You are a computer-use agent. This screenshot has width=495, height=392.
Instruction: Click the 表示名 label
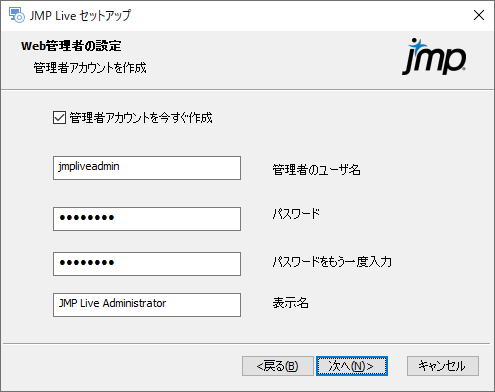(290, 303)
